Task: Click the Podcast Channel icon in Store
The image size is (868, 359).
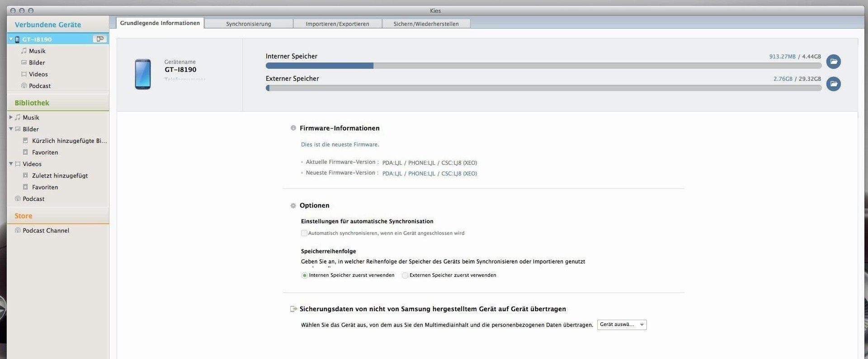Action: pos(18,230)
